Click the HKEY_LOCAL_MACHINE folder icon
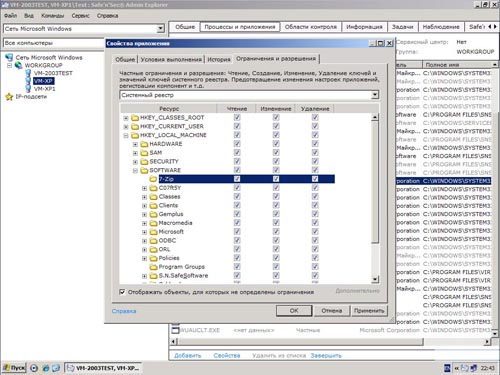The image size is (500, 375). [135, 135]
